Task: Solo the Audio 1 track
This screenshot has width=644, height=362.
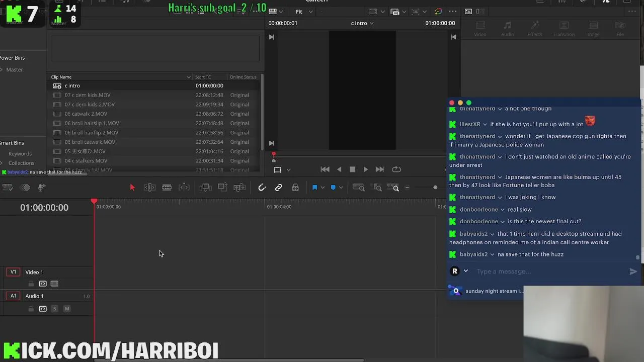Action: pyautogui.click(x=54, y=309)
